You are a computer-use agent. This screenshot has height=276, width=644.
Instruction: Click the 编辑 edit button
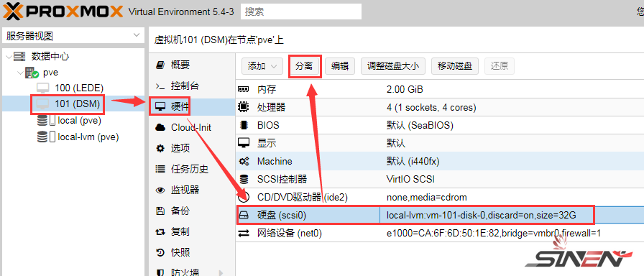340,66
